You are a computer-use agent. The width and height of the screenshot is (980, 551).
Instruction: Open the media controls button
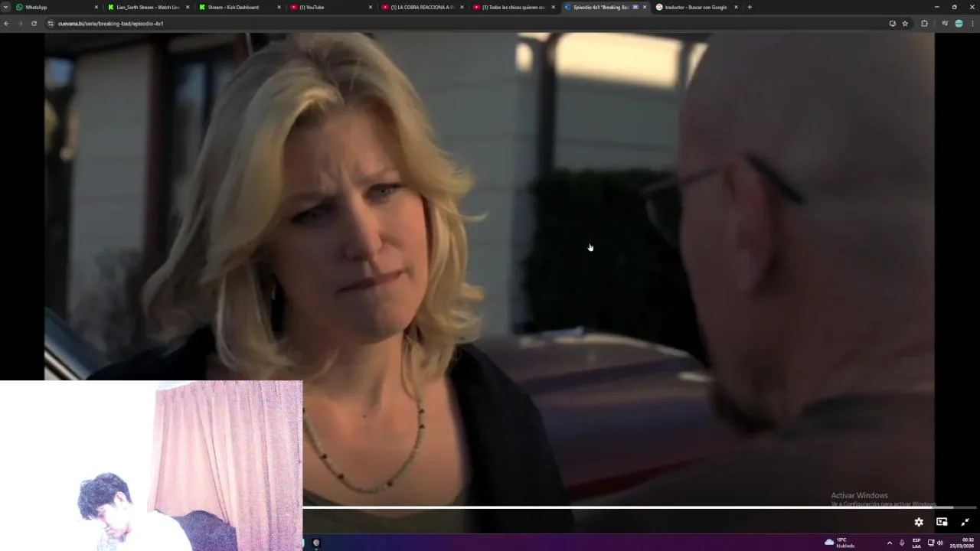[x=945, y=23]
